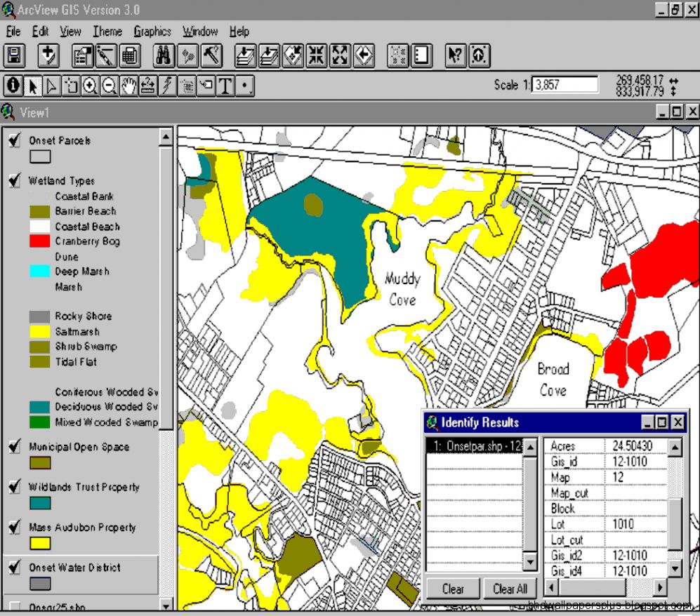Uncheck the Wetland Types theme
The height and width of the screenshot is (616, 700).
pos(14,180)
